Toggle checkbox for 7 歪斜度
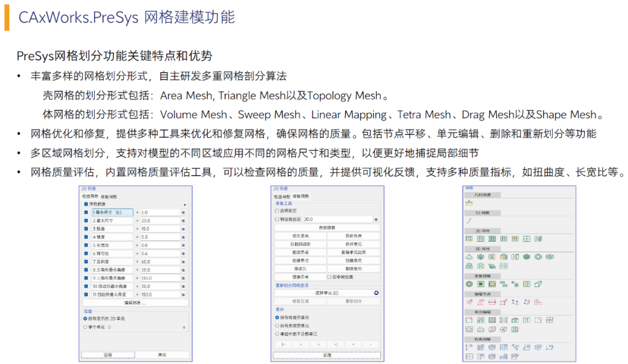Image resolution: width=628 pixels, height=364 pixels. (x=86, y=262)
